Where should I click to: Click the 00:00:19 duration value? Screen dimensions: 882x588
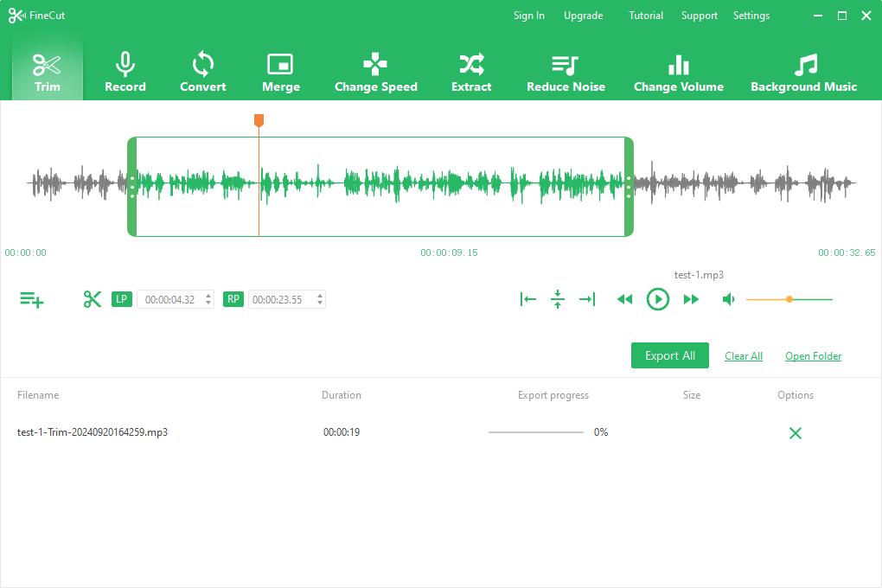342,432
